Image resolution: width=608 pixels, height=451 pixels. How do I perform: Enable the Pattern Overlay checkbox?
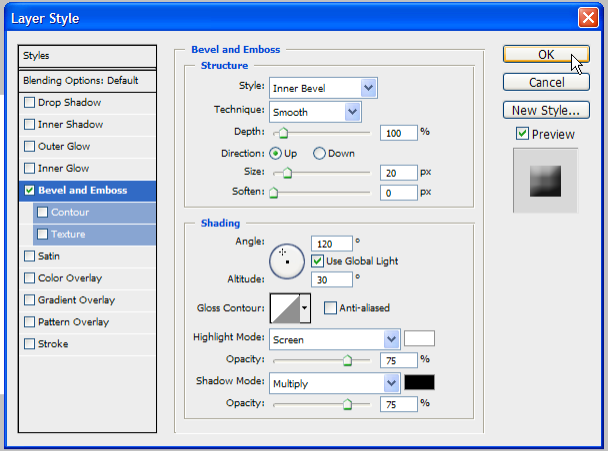click(x=29, y=322)
